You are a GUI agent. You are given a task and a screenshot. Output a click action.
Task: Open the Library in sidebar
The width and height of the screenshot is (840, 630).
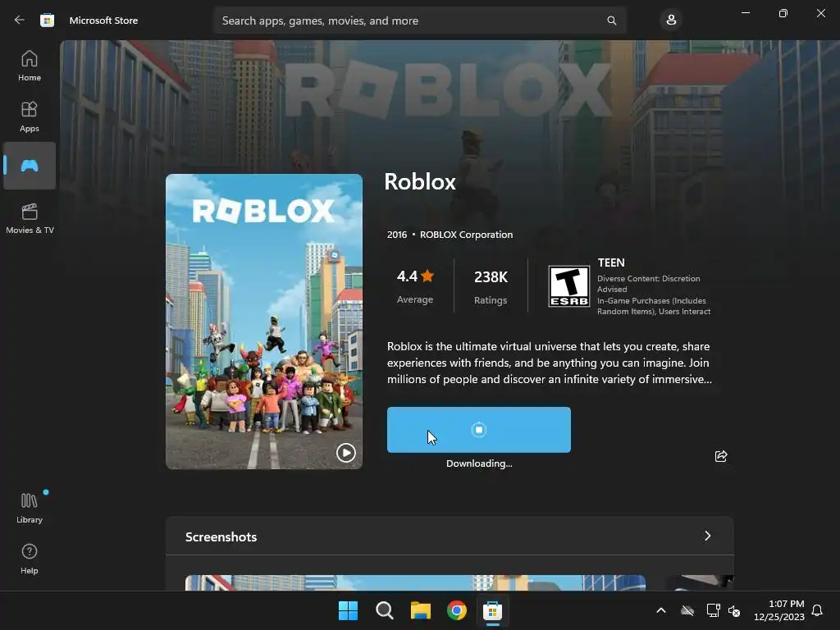pos(30,508)
